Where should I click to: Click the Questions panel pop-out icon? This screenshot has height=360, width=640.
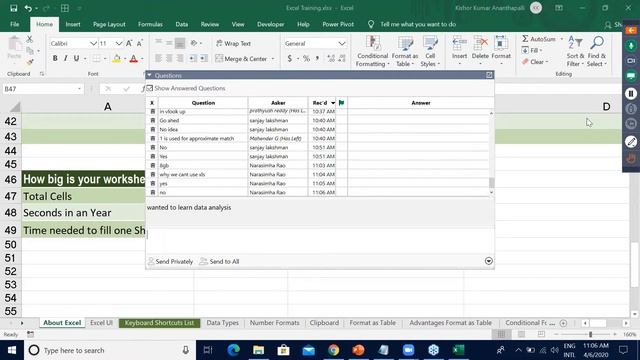pos(489,75)
